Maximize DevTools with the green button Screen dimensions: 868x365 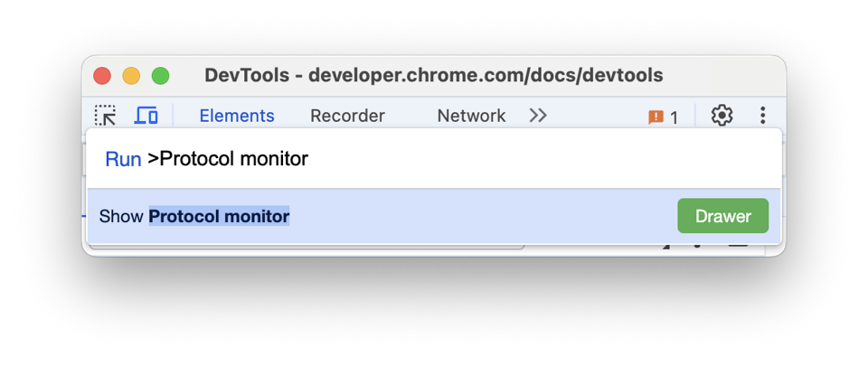coord(160,76)
